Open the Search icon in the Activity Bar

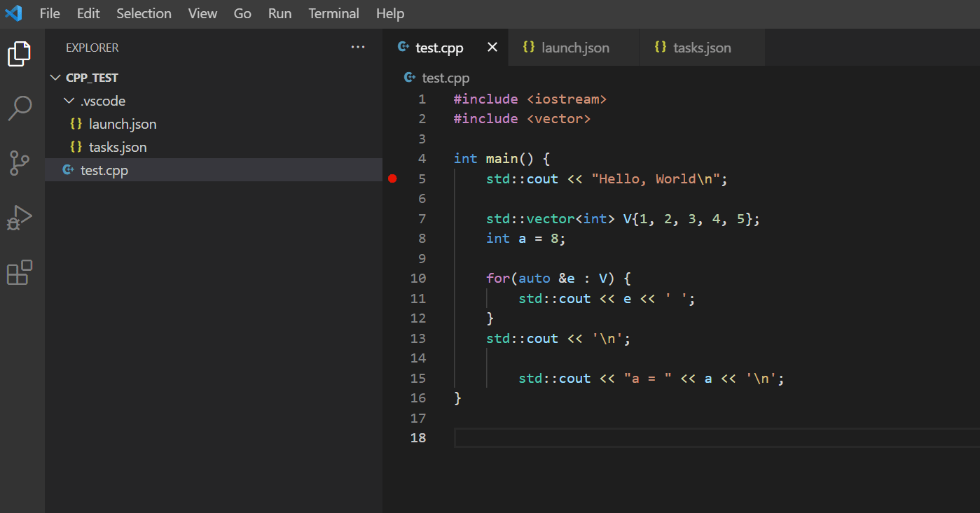(x=20, y=108)
